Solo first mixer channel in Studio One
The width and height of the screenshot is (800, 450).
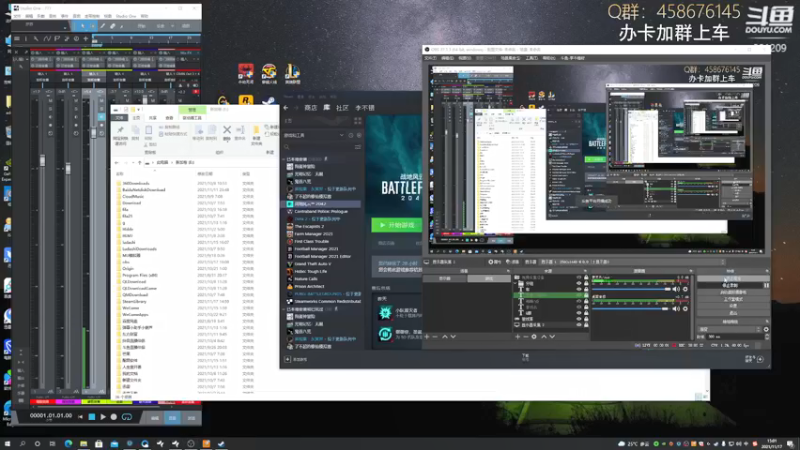(x=51, y=109)
